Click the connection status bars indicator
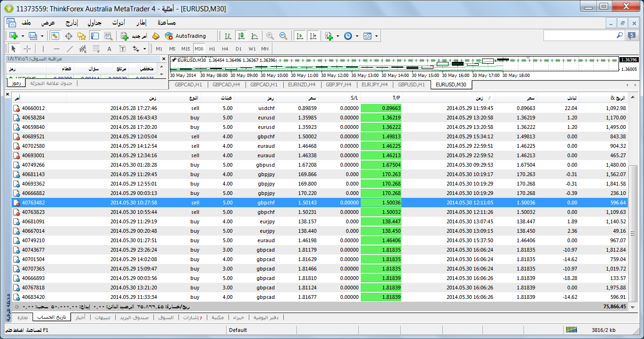644x339 pixels. pos(571,330)
